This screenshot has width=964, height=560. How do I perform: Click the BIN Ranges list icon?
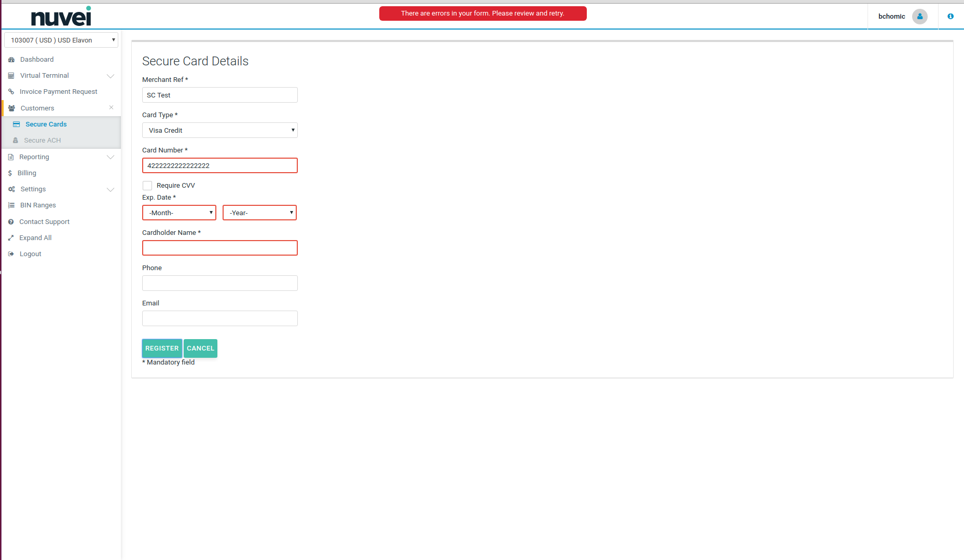point(11,205)
